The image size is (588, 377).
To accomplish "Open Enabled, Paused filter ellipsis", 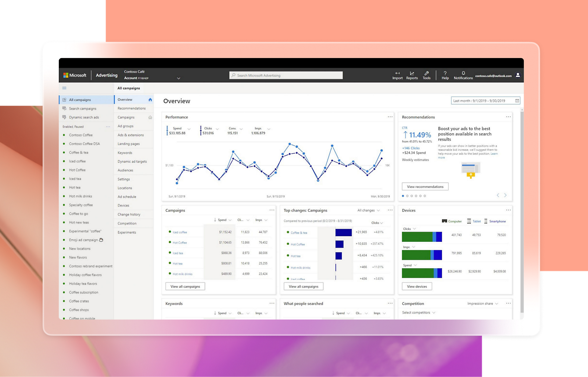I will coord(108,127).
